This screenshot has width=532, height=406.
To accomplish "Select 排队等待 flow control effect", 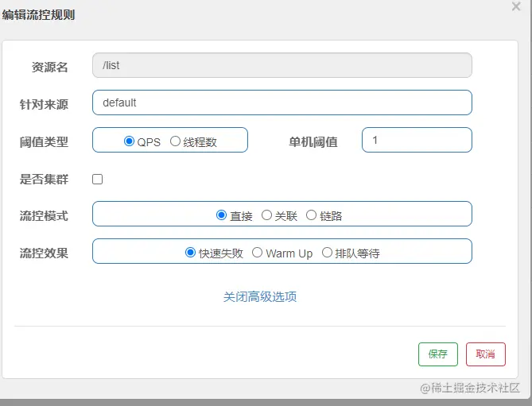I will (327, 253).
